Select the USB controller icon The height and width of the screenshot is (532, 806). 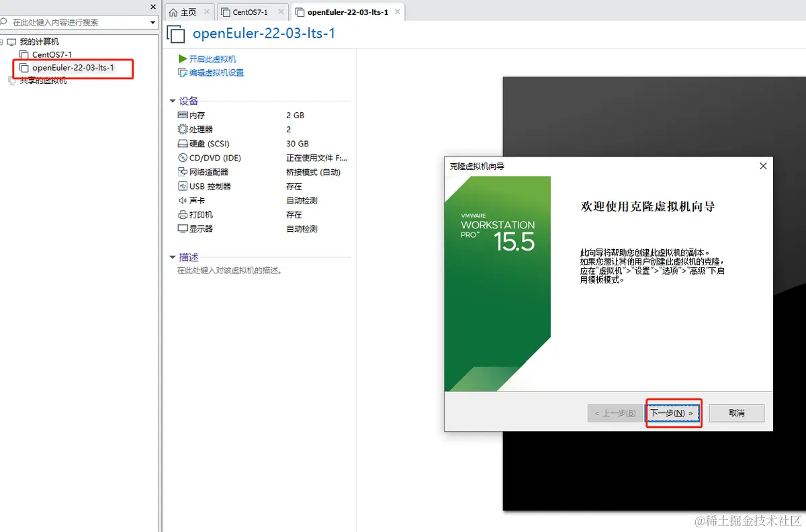pos(183,186)
